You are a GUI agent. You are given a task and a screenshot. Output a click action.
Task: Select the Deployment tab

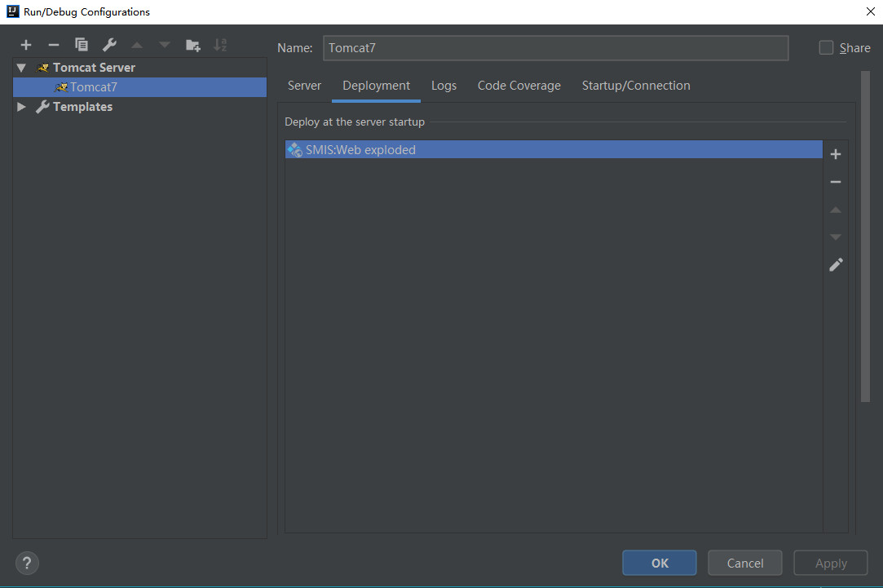[376, 86]
